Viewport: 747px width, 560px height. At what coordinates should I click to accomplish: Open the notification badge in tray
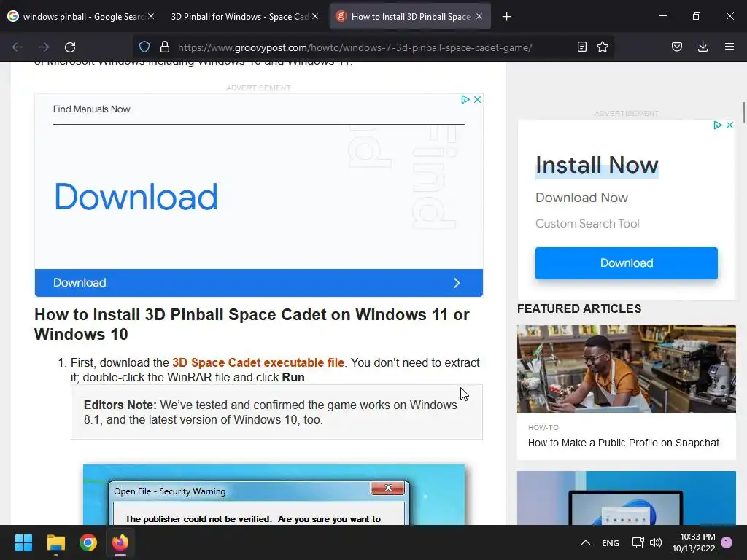tap(727, 542)
